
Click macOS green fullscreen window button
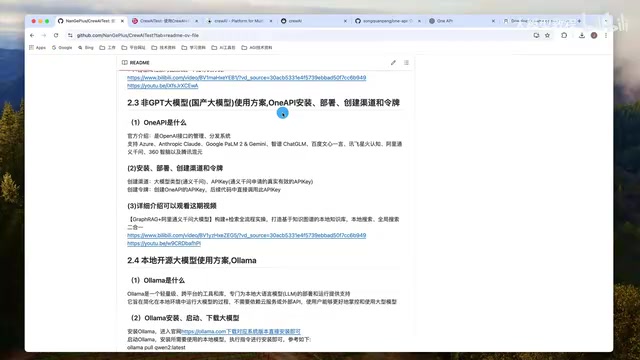[x=47, y=21]
